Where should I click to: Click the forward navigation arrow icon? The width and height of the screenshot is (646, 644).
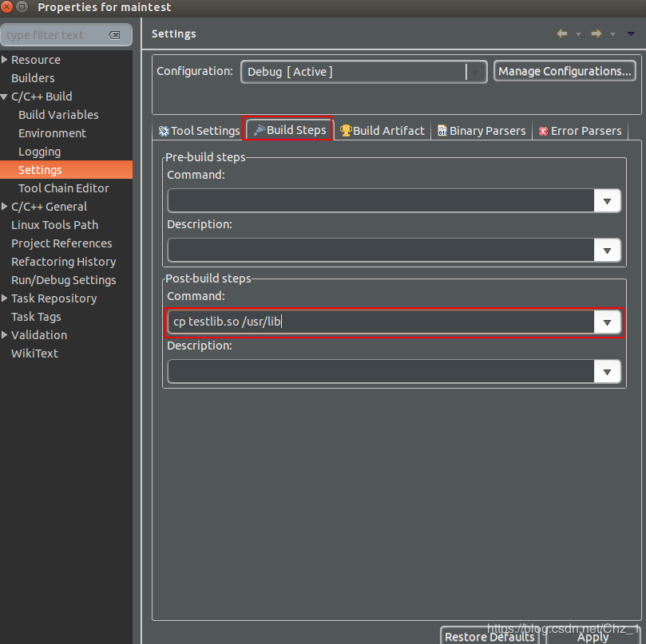pyautogui.click(x=596, y=34)
